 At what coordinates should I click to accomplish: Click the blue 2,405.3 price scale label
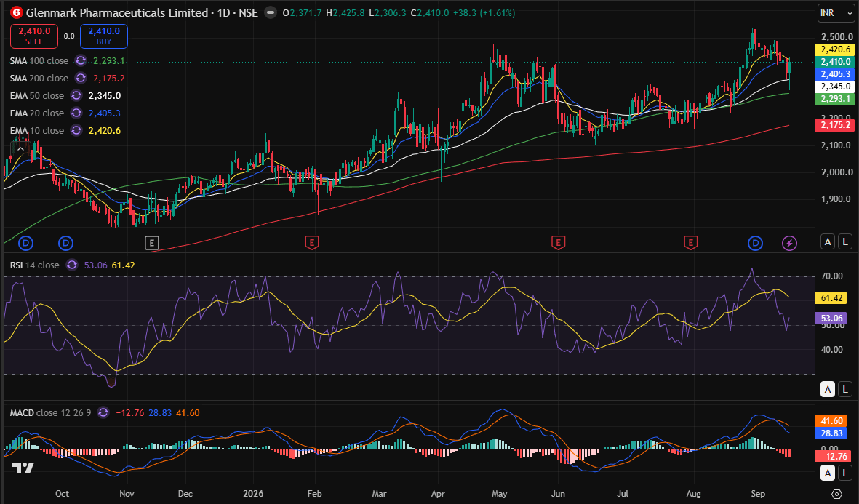click(835, 74)
